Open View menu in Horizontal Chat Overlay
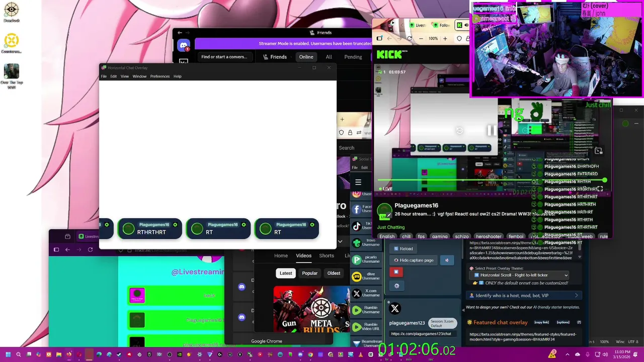 pos(125,76)
